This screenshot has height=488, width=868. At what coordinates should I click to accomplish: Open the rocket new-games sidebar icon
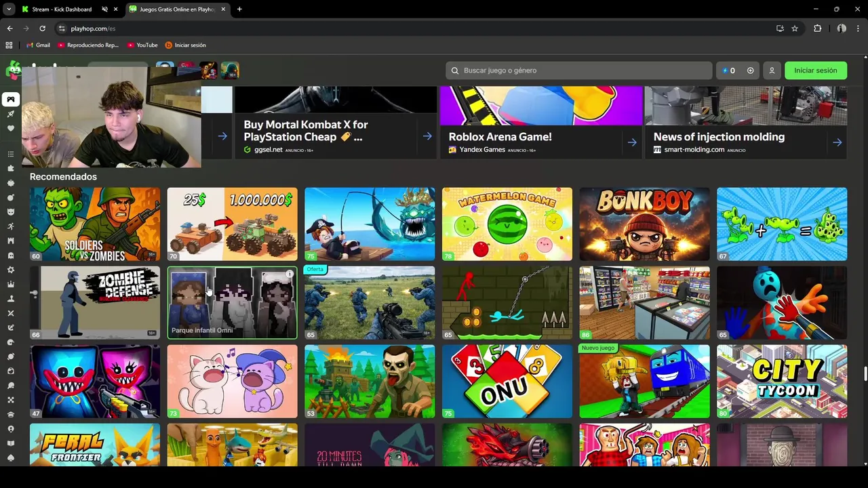pos(10,114)
